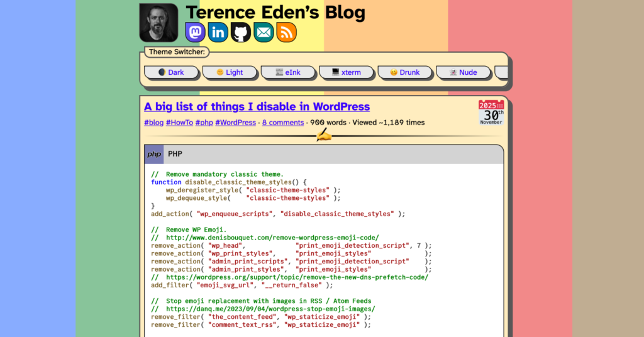This screenshot has width=644, height=337.
Task: Open the email envelope icon
Action: [264, 32]
